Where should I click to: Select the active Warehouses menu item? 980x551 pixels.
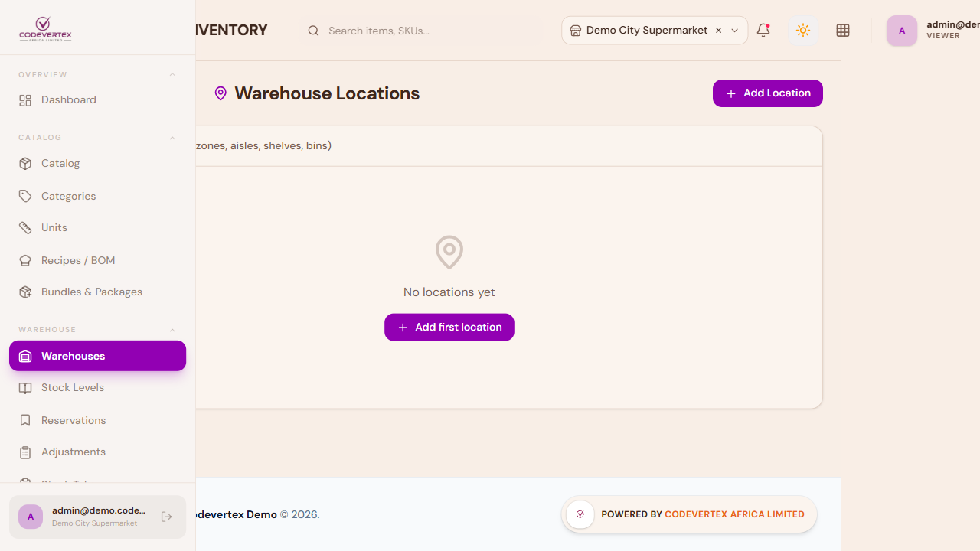(97, 356)
